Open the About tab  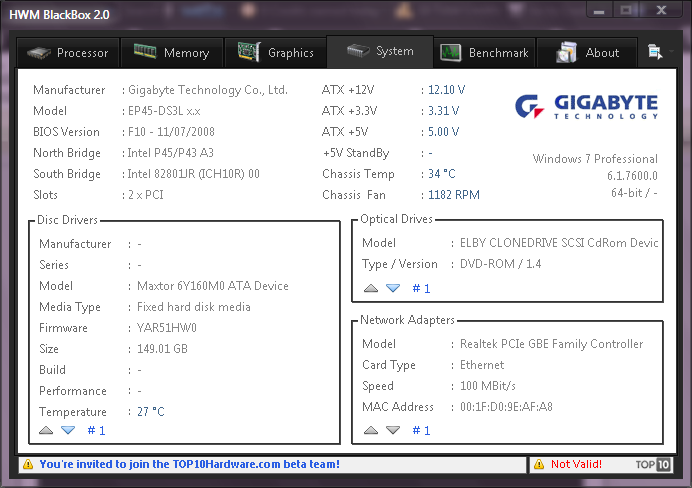587,53
